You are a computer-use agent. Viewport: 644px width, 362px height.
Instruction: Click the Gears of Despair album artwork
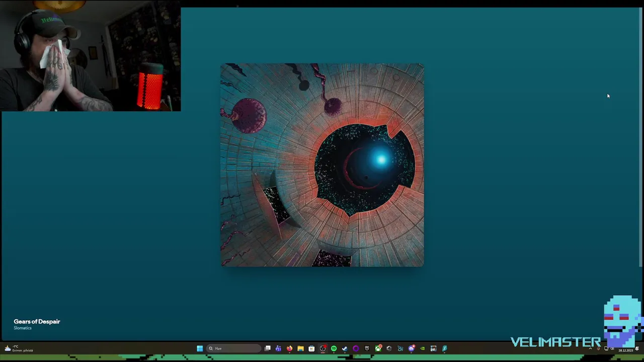[322, 165]
